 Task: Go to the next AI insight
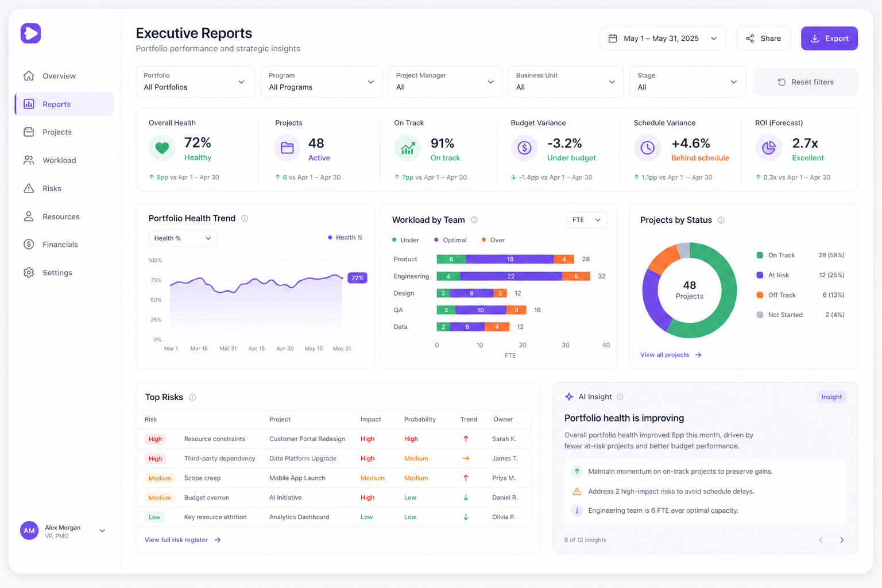[x=842, y=540]
